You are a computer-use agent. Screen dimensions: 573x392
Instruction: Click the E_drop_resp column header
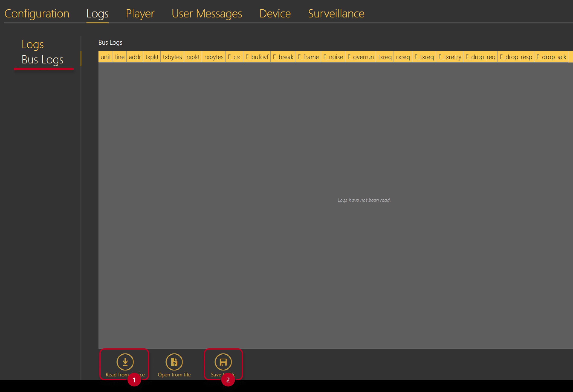pyautogui.click(x=516, y=57)
